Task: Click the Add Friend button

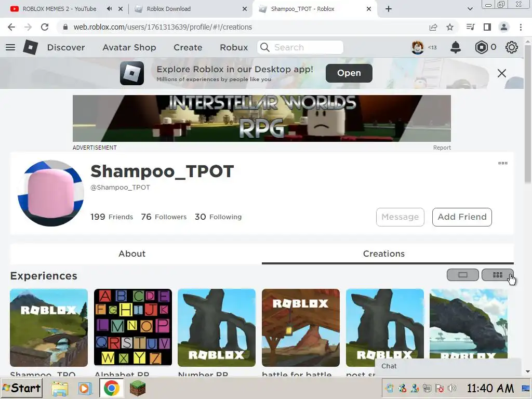Action: click(x=462, y=217)
